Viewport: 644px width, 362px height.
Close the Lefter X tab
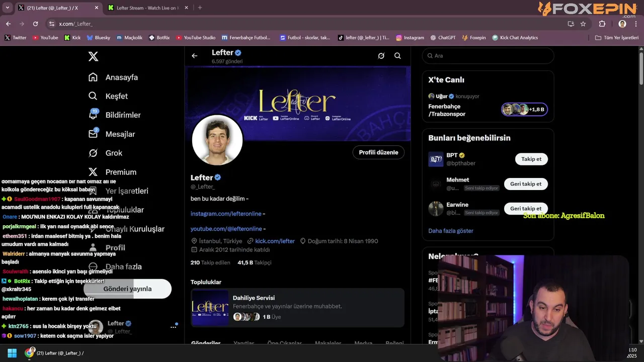[97, 8]
